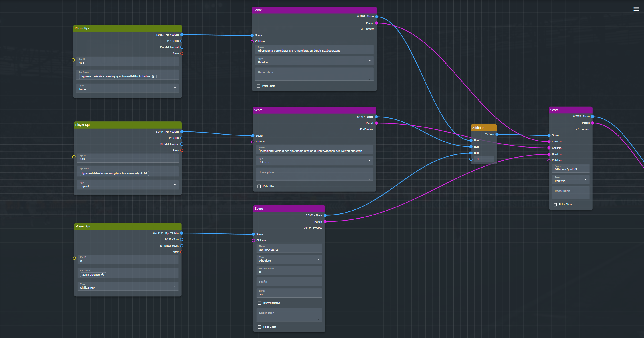644x338 pixels.
Task: Enable Polar Chart for Boxbesetzung Score
Action: [x=259, y=86]
